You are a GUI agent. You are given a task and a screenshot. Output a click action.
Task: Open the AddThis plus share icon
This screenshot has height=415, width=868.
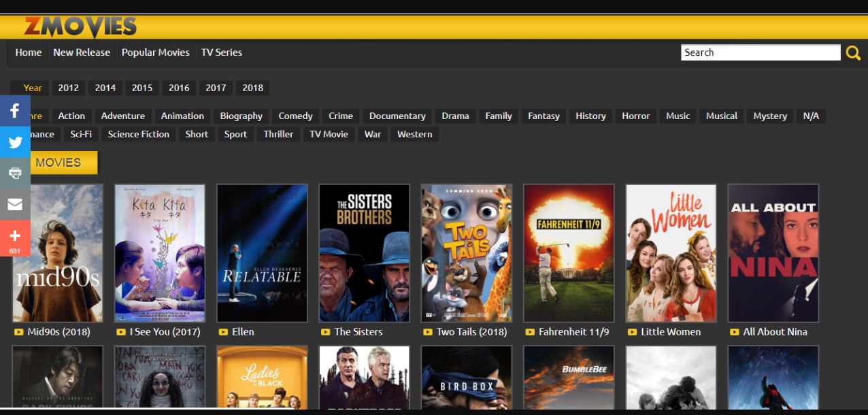(14, 235)
